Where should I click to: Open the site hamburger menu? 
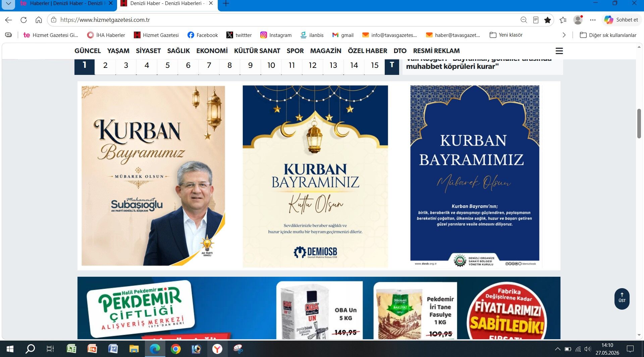pos(559,51)
